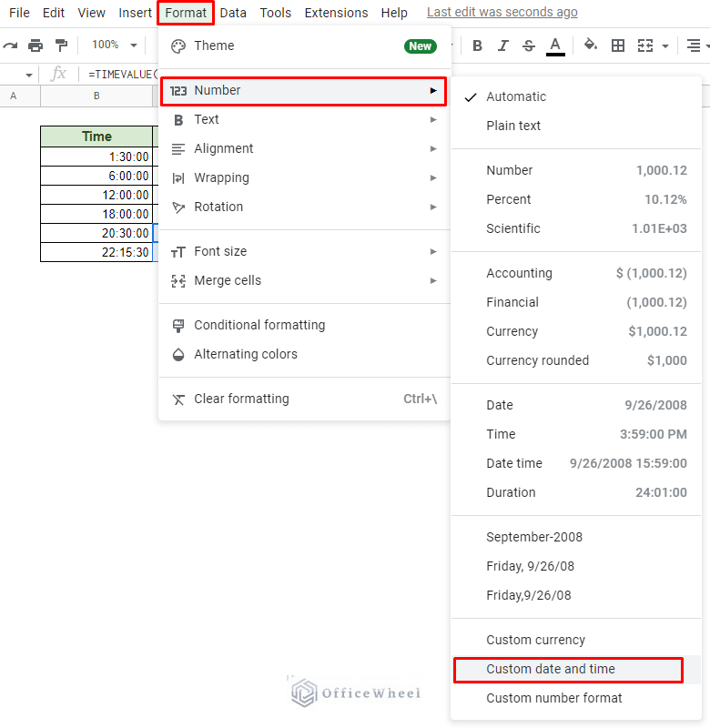Choose Alternating colors
This screenshot has height=728, width=710.
coord(304,354)
